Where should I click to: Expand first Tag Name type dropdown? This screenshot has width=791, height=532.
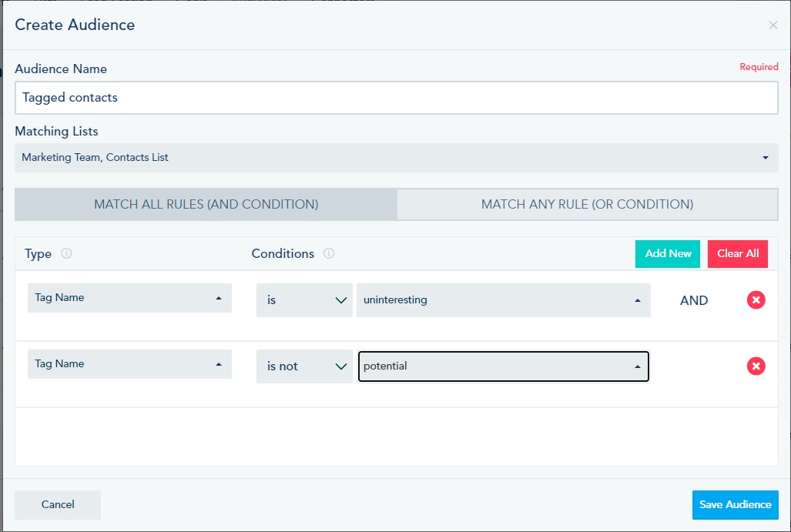pos(129,298)
